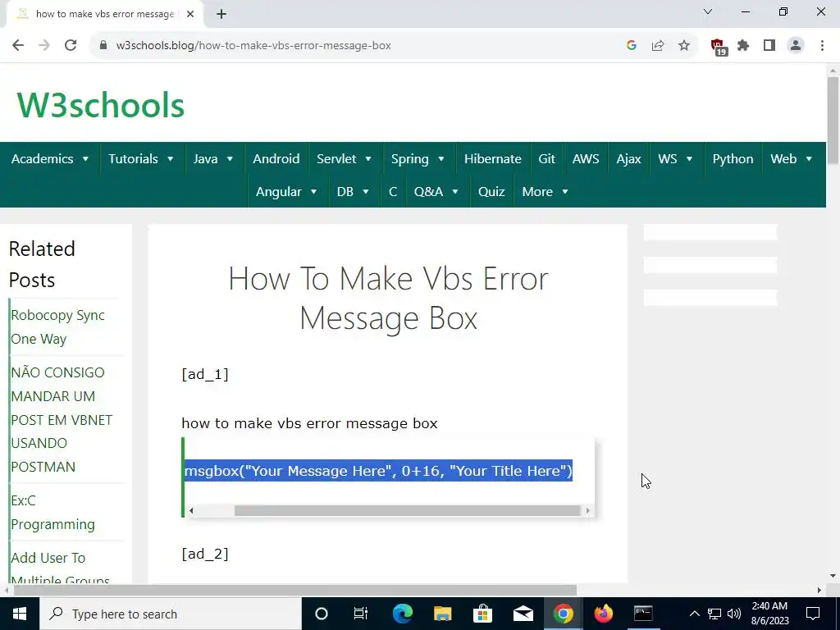Click code box scroll left arrow
The height and width of the screenshot is (630, 840).
click(191, 510)
